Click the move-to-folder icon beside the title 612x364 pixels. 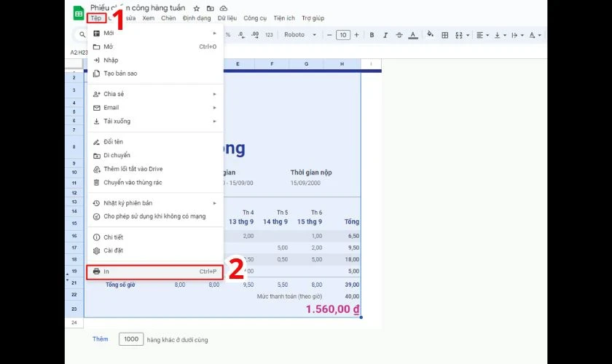[x=210, y=8]
